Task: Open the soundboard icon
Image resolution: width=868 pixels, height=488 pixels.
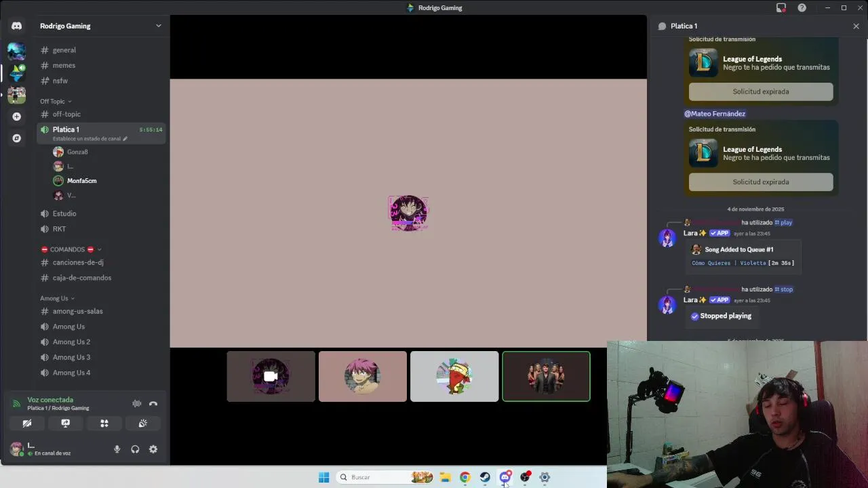Action: click(143, 423)
